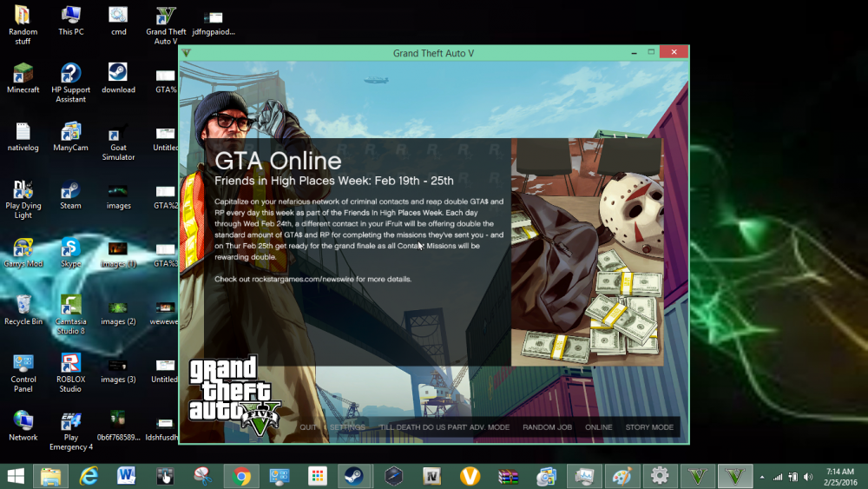Choose ONLINE in the GTA V launcher menu
This screenshot has width=868, height=489.
click(x=598, y=427)
